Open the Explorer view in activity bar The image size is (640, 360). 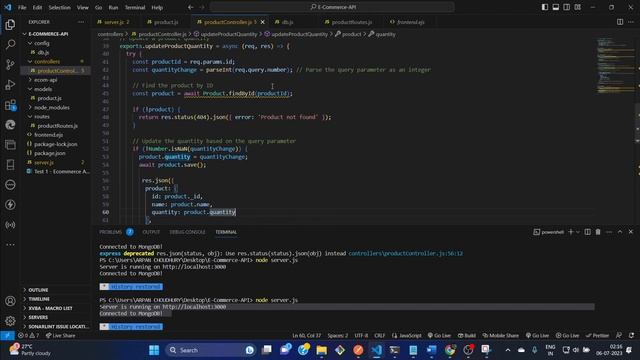point(10,24)
